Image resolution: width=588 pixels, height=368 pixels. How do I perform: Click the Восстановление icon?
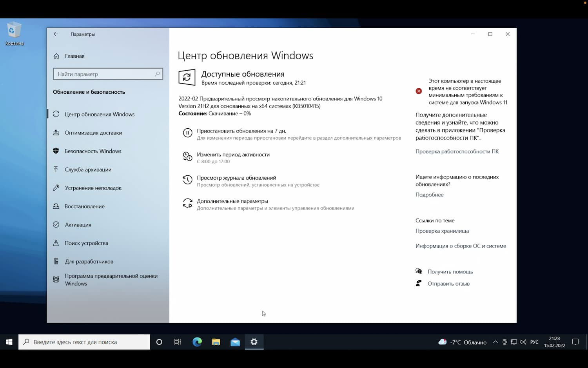point(56,206)
